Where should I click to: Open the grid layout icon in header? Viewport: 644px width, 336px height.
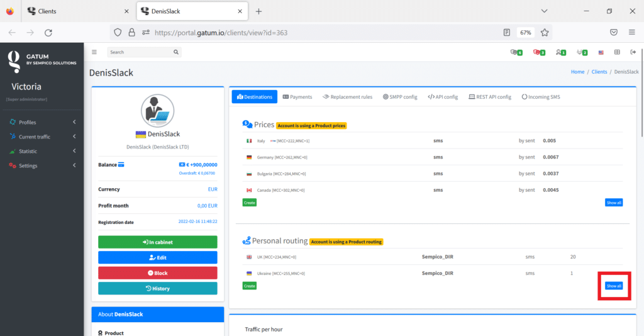[x=617, y=52]
